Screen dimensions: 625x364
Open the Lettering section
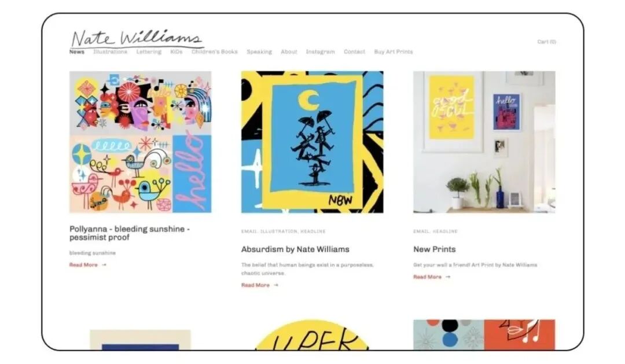pyautogui.click(x=149, y=52)
